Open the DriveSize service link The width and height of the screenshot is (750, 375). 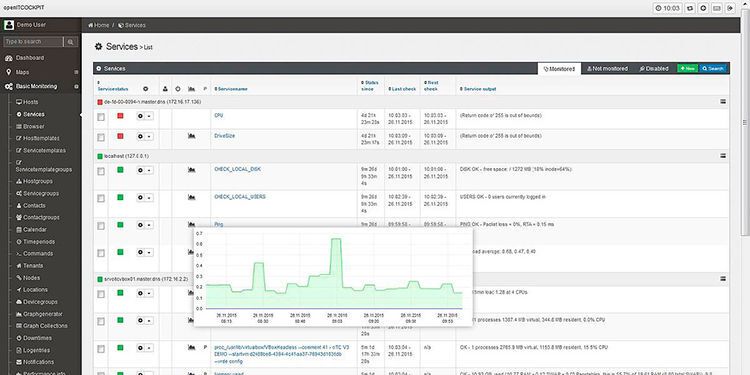(x=224, y=136)
